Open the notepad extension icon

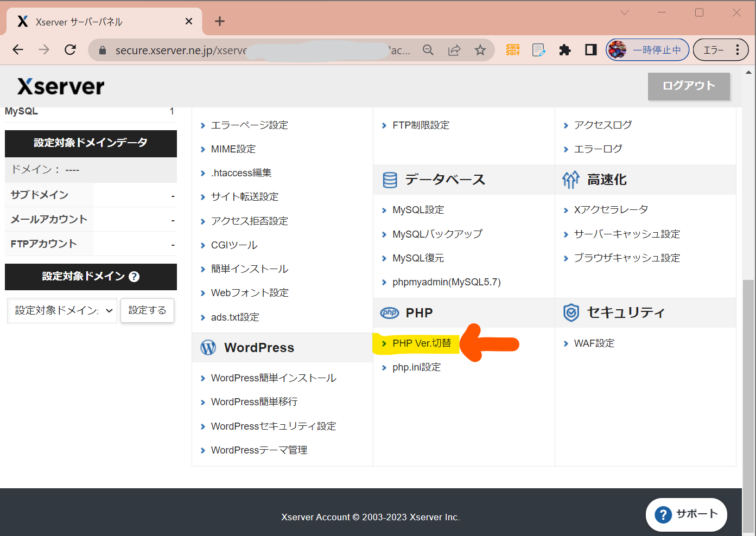tap(539, 50)
